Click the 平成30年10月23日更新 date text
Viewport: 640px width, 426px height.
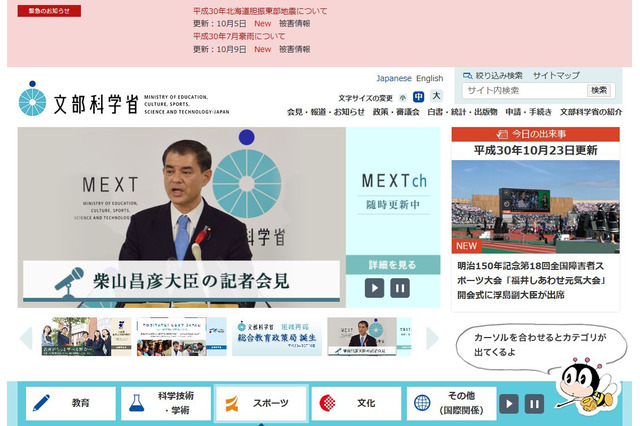tap(536, 151)
